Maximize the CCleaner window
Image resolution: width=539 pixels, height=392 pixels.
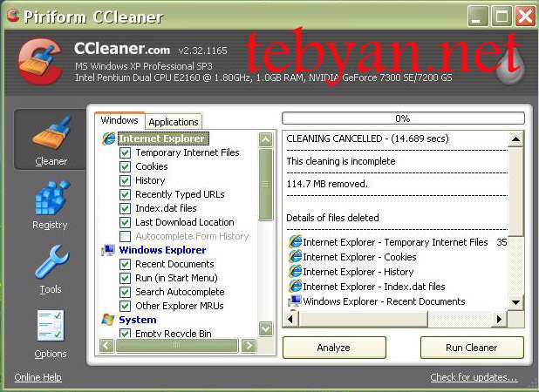click(501, 17)
